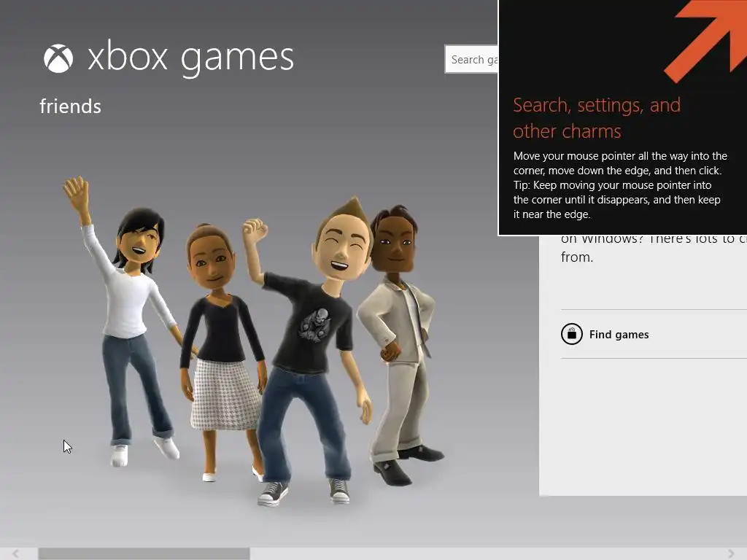The image size is (747, 560).
Task: Click the friends section heading
Action: tap(71, 106)
